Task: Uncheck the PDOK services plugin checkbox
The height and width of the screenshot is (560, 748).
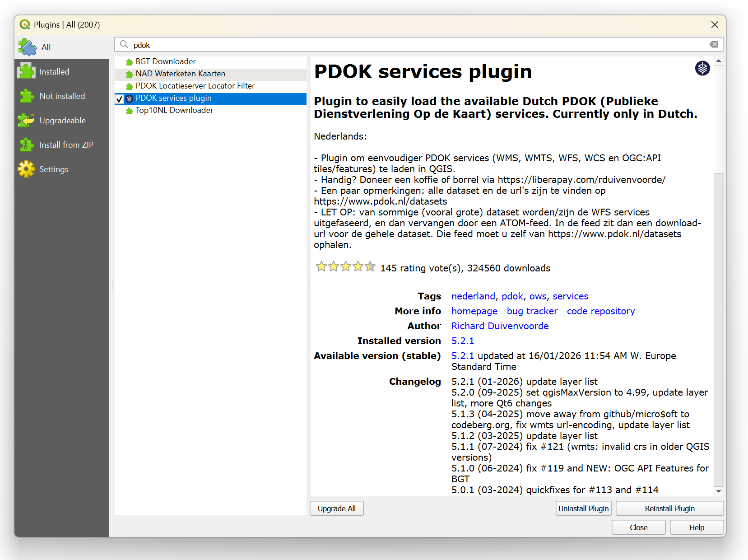Action: [120, 98]
